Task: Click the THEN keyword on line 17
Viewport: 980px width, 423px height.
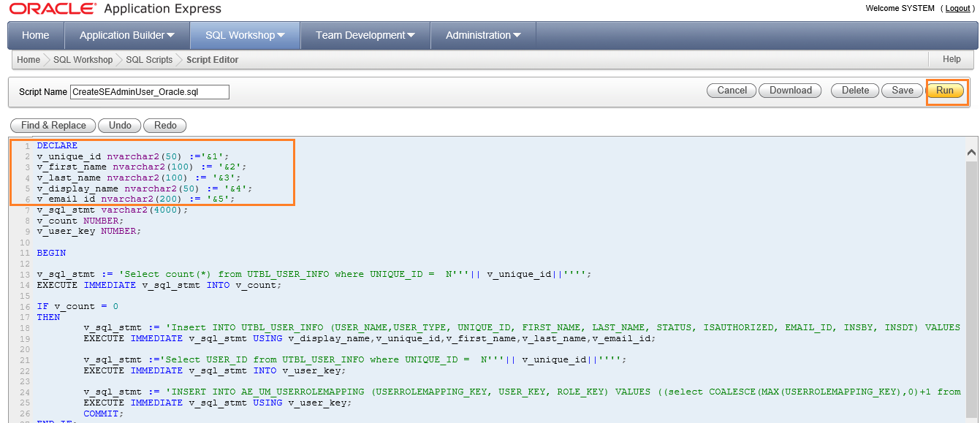Action: tap(48, 317)
